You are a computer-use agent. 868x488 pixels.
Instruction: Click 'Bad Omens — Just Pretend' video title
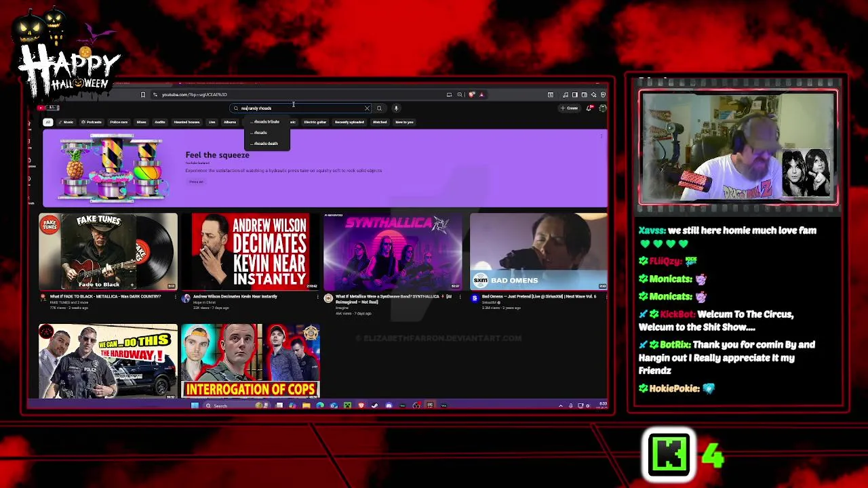[x=539, y=296]
